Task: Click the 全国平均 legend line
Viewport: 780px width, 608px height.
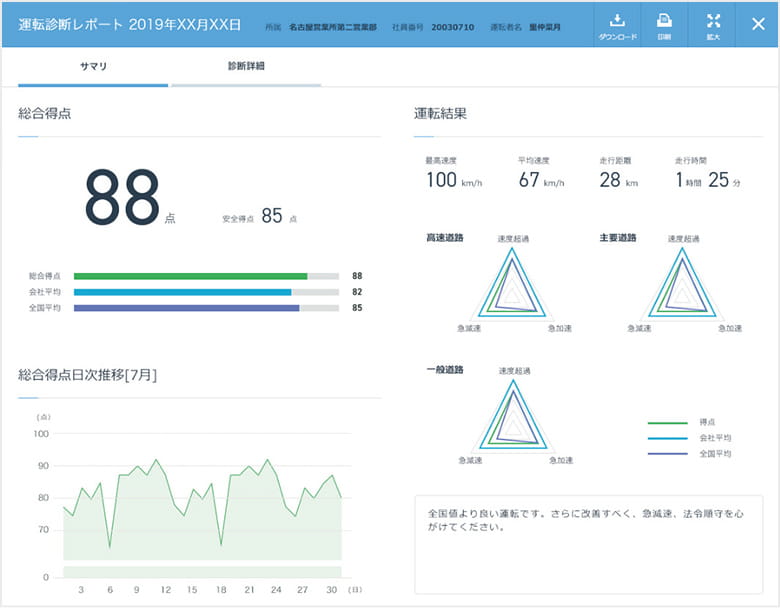Action: pos(668,454)
